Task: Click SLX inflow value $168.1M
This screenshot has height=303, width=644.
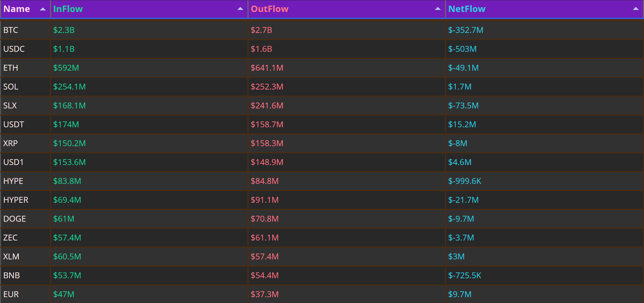Action: tap(69, 106)
